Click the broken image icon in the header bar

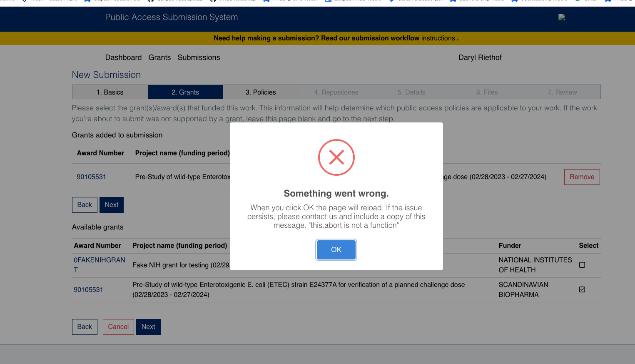click(562, 17)
